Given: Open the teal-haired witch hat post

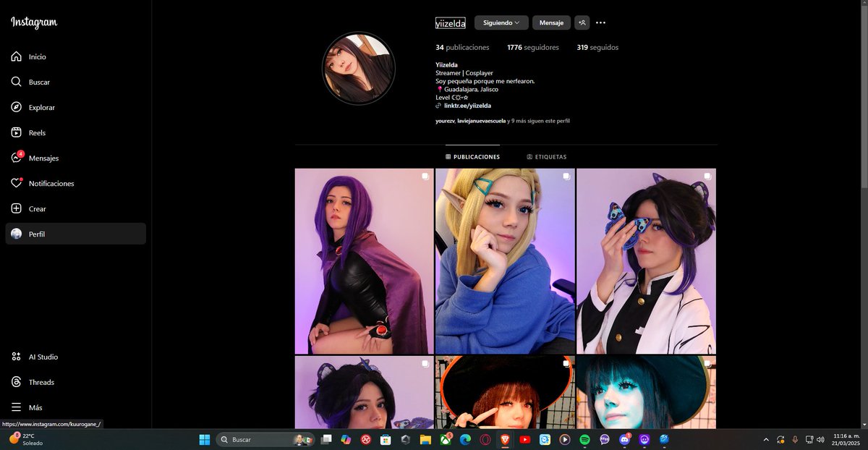Looking at the screenshot, I should click(646, 392).
